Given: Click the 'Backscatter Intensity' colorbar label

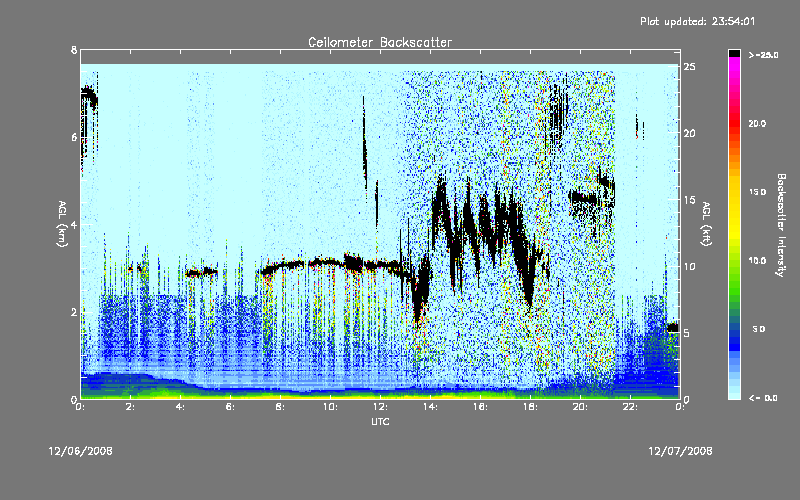Looking at the screenshot, I should tap(781, 225).
